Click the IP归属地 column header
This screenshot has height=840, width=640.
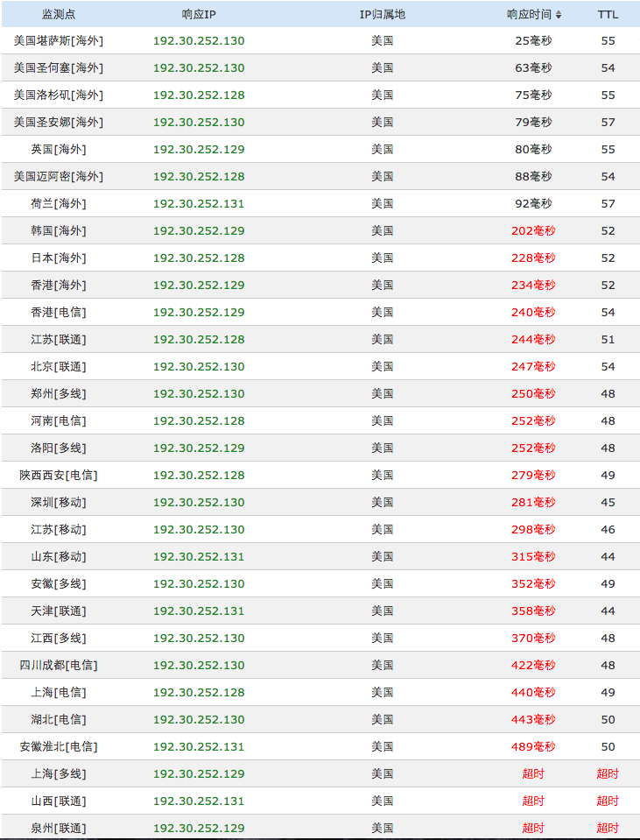[x=383, y=14]
